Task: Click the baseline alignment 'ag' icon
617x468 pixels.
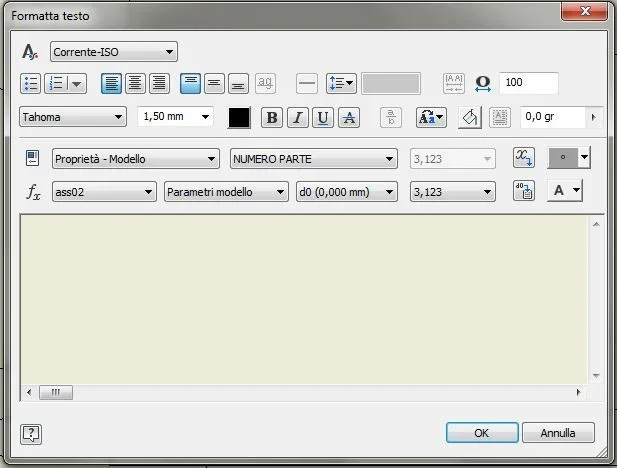Action: (265, 83)
